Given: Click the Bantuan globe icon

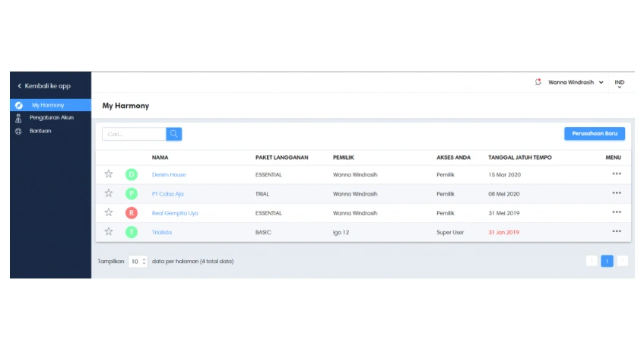Looking at the screenshot, I should click(x=18, y=132).
